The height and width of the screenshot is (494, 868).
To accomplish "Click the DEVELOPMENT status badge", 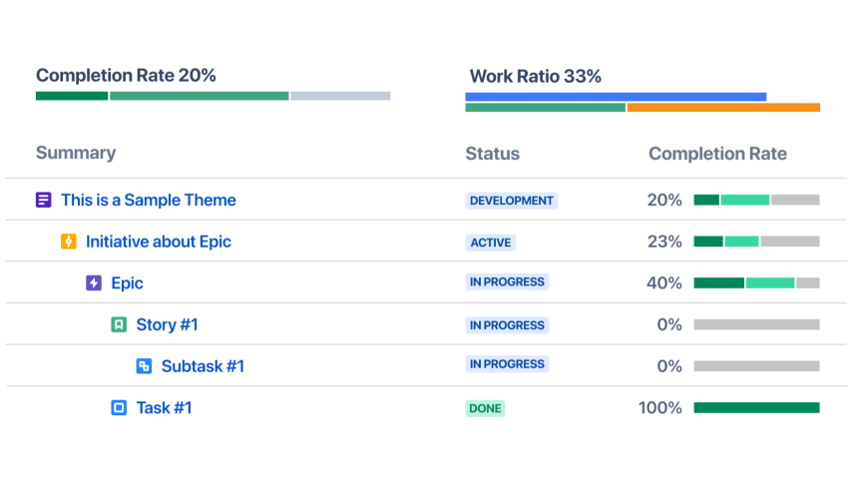I will pyautogui.click(x=511, y=201).
